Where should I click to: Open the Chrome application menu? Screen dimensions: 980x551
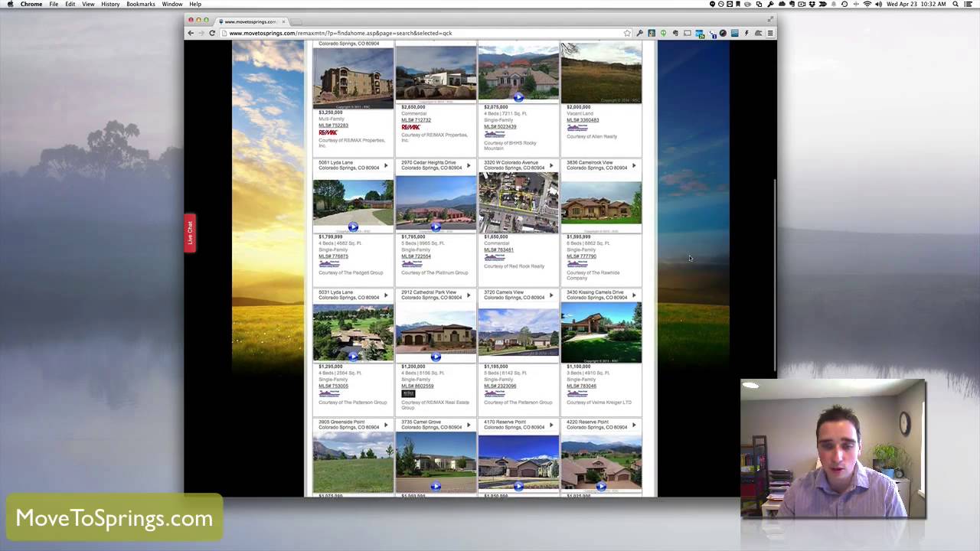pos(31,5)
